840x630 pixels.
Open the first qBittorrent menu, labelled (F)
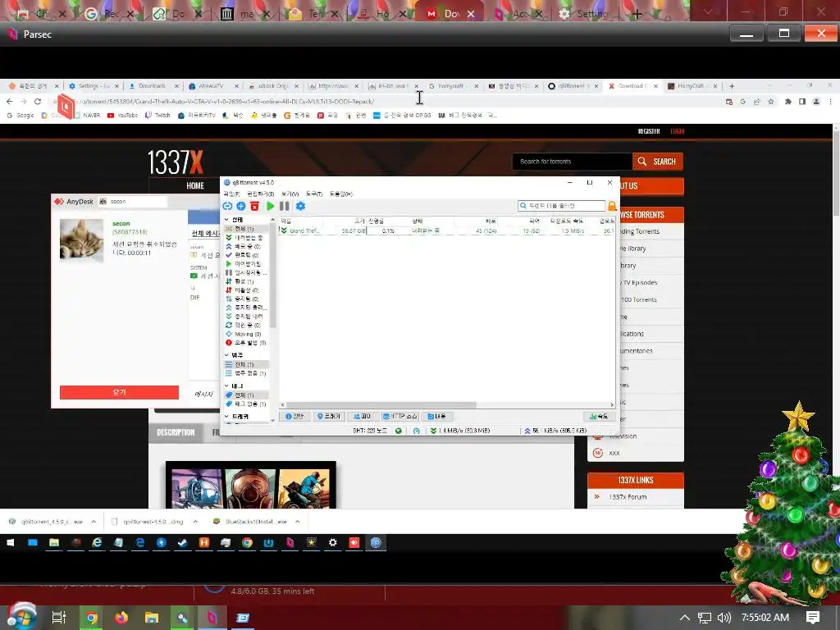231,194
